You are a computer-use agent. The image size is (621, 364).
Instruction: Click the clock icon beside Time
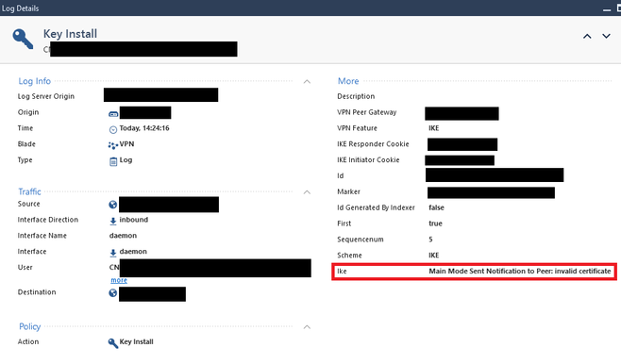click(x=113, y=129)
